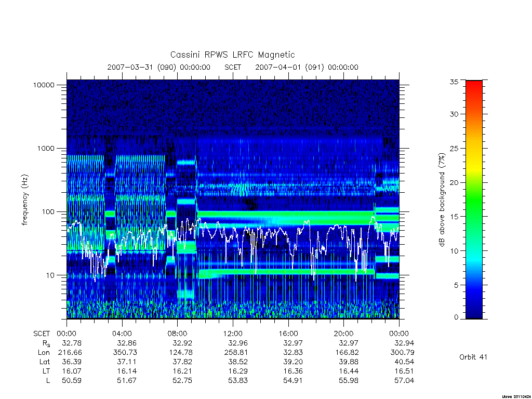Click the '0' color bar tick label
The height and width of the screenshot is (399, 532).
tap(456, 317)
